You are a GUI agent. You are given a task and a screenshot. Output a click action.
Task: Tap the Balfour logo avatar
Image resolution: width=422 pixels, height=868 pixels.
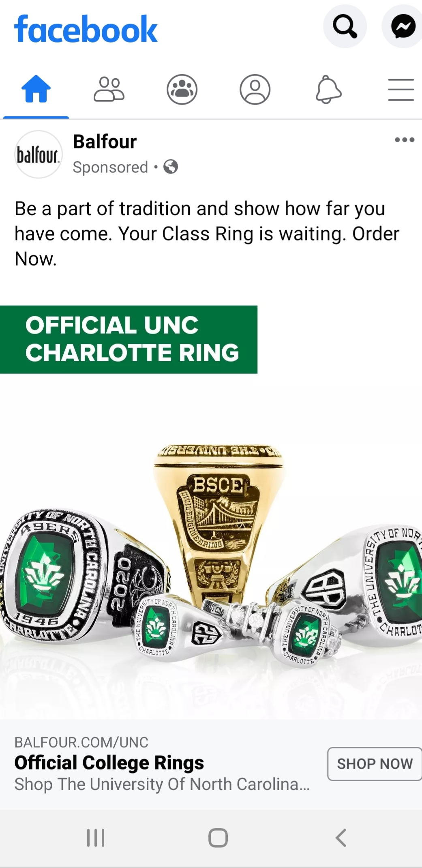coord(39,154)
